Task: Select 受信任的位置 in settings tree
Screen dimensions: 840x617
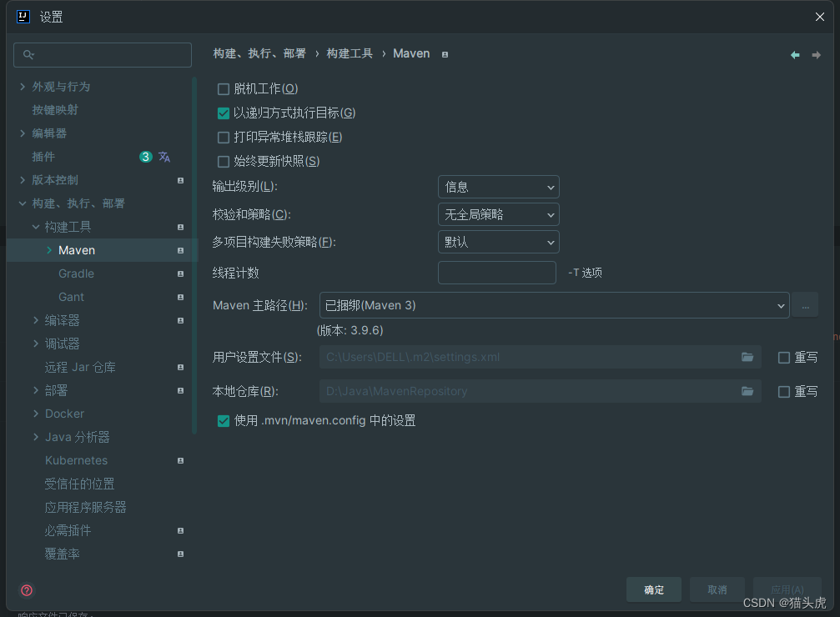Action: 79,484
